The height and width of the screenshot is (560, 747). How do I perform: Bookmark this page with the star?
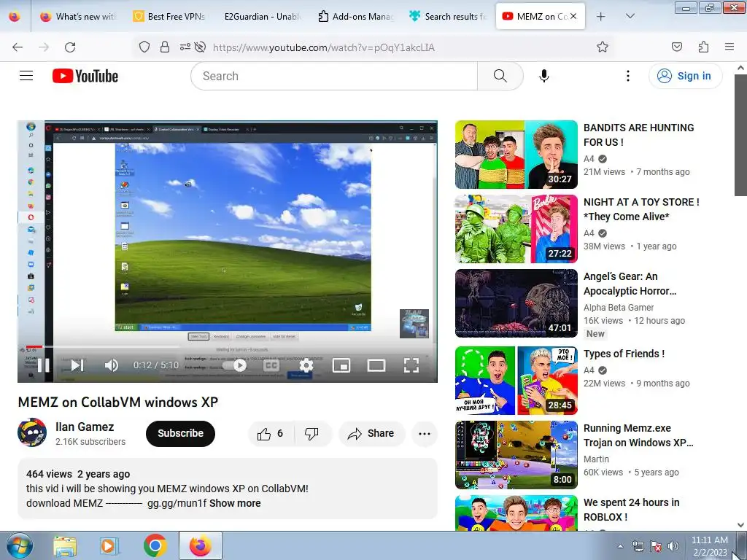pos(602,47)
